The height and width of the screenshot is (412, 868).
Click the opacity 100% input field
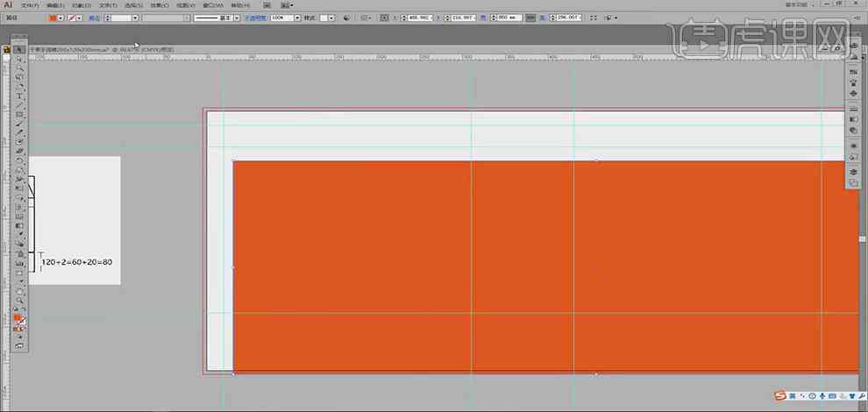click(281, 18)
